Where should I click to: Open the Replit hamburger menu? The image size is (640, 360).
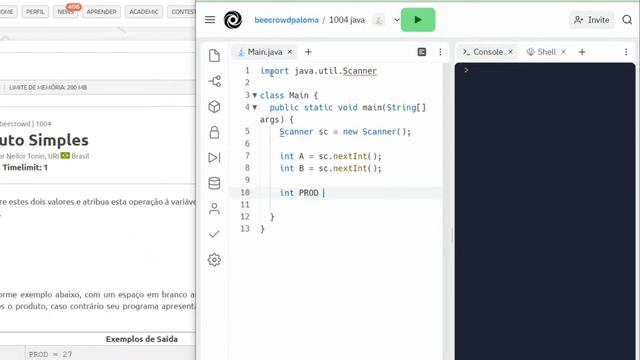(210, 20)
